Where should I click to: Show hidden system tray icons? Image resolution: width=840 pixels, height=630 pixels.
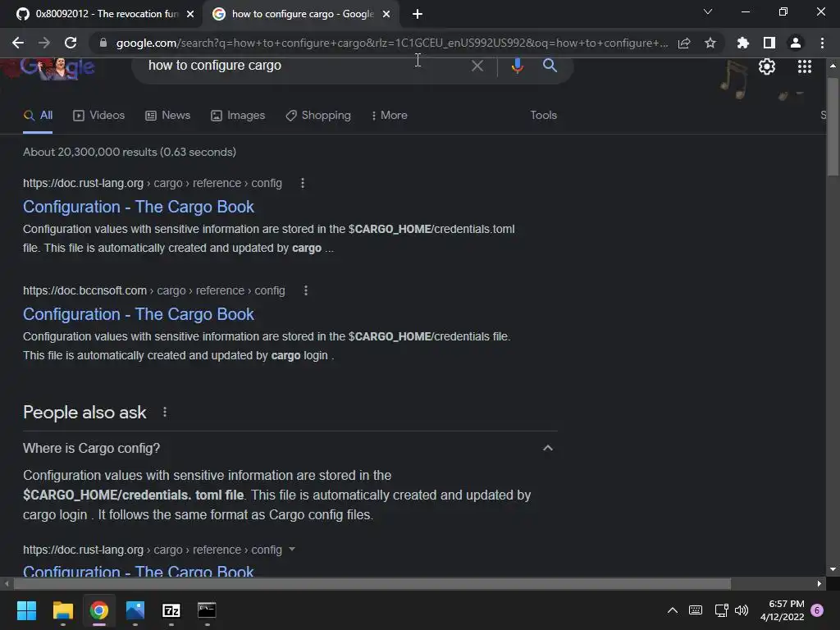point(673,610)
